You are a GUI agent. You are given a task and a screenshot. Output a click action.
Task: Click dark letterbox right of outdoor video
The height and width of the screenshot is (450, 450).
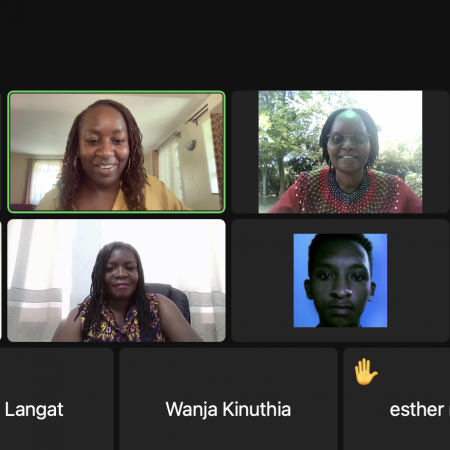436,152
